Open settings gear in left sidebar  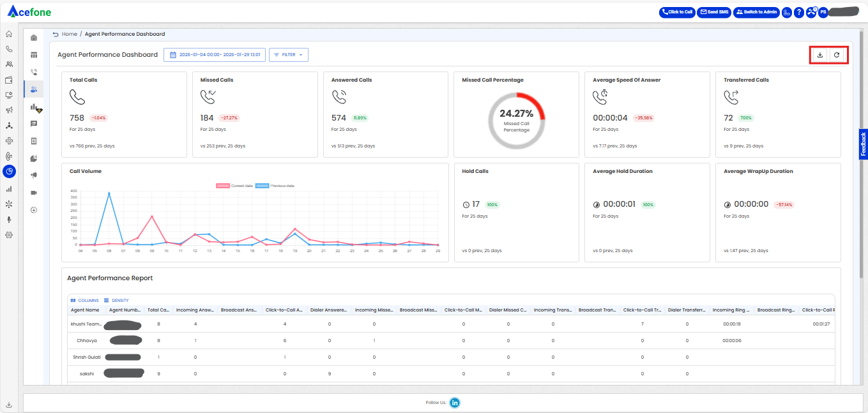[9, 234]
